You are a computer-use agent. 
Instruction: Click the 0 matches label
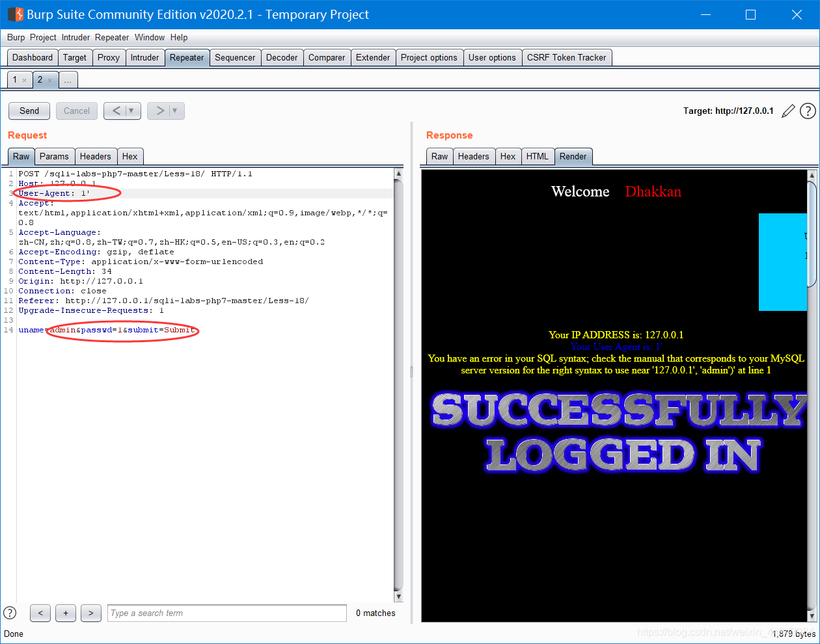(376, 613)
